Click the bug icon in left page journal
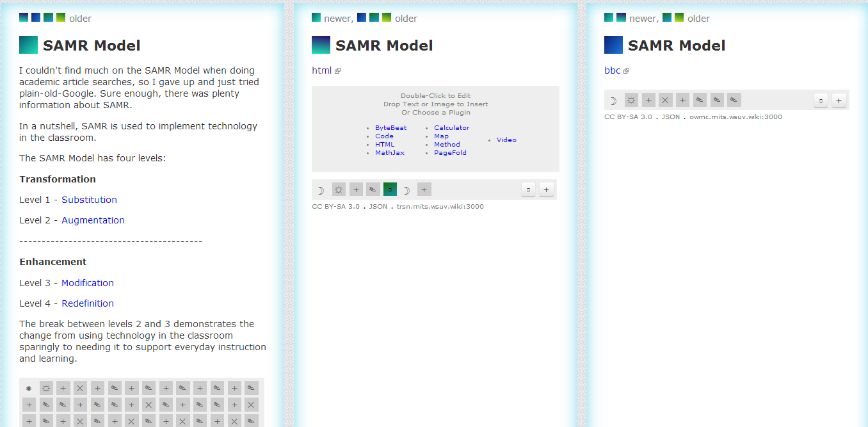868x427 pixels. point(29,387)
